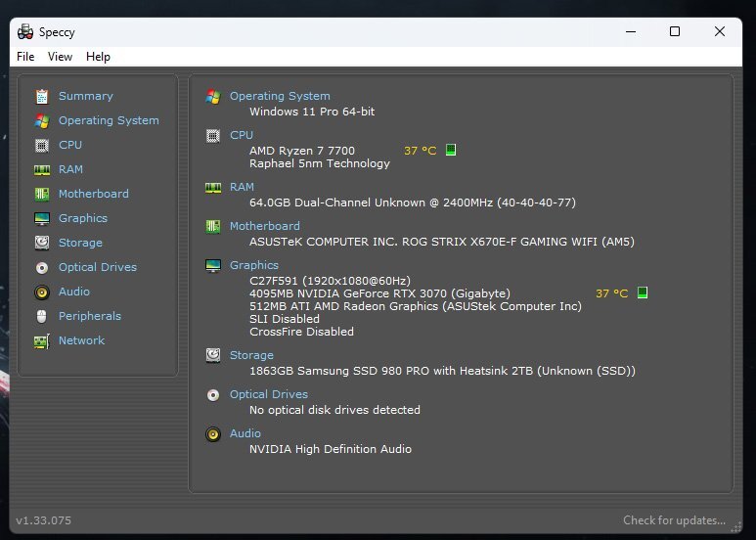Screen dimensions: 756x540
Task: Click the Peripherals mouse icon in sidebar
Action: (x=42, y=317)
